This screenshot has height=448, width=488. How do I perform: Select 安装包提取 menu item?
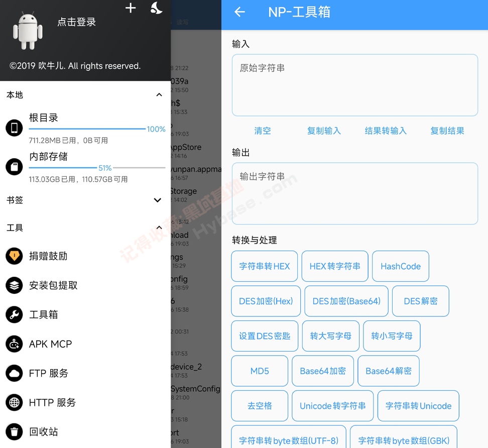[x=85, y=285]
